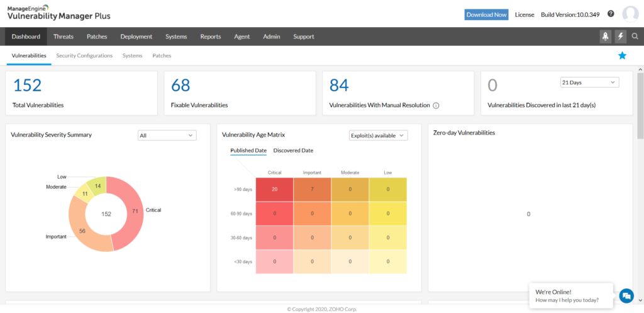Open the Exploit(s) available dropdown
This screenshot has height=313, width=644.
pyautogui.click(x=378, y=135)
